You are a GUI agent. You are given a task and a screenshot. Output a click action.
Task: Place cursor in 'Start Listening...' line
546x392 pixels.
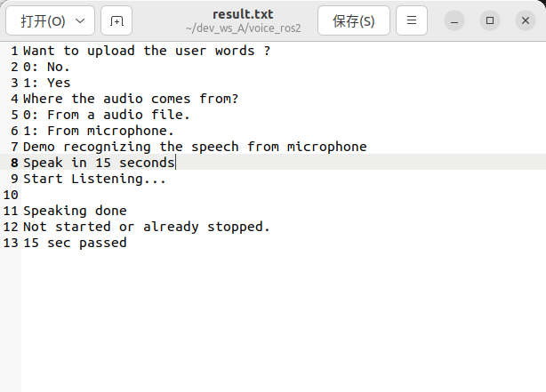tap(94, 179)
